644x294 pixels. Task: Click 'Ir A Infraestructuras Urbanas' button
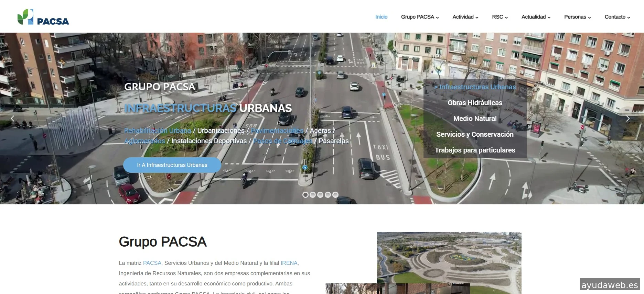pyautogui.click(x=172, y=165)
